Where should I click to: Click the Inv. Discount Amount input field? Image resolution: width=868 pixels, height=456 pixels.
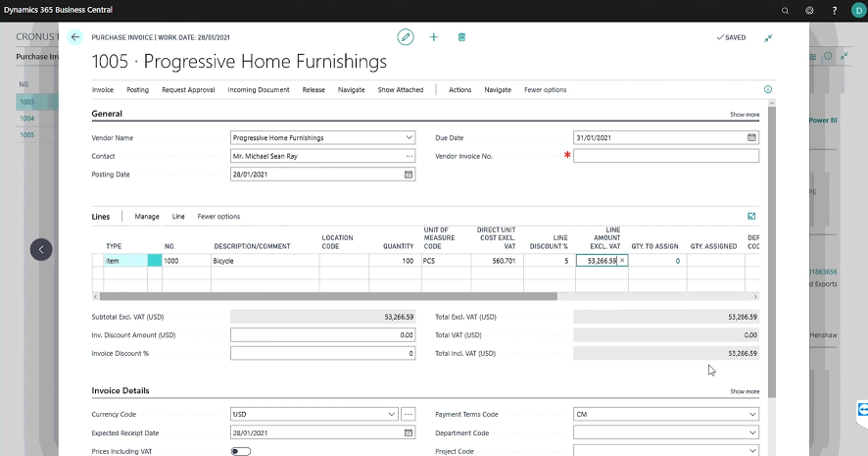click(322, 335)
